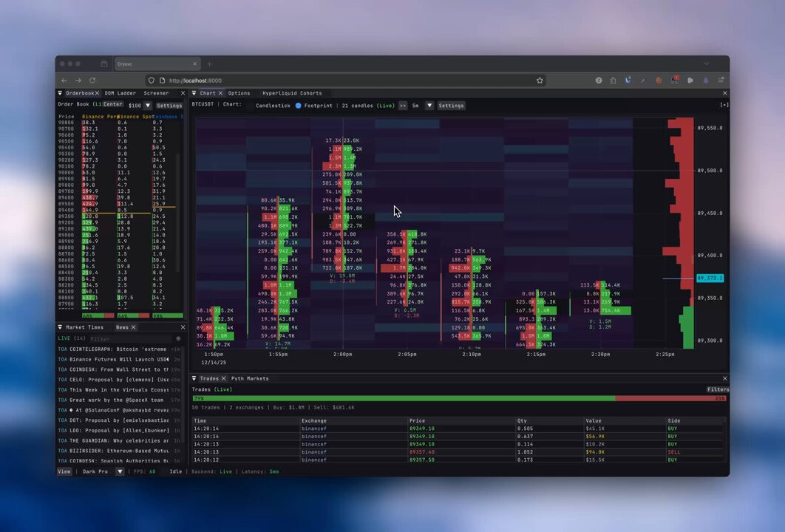Switch to the Options tab

(239, 93)
